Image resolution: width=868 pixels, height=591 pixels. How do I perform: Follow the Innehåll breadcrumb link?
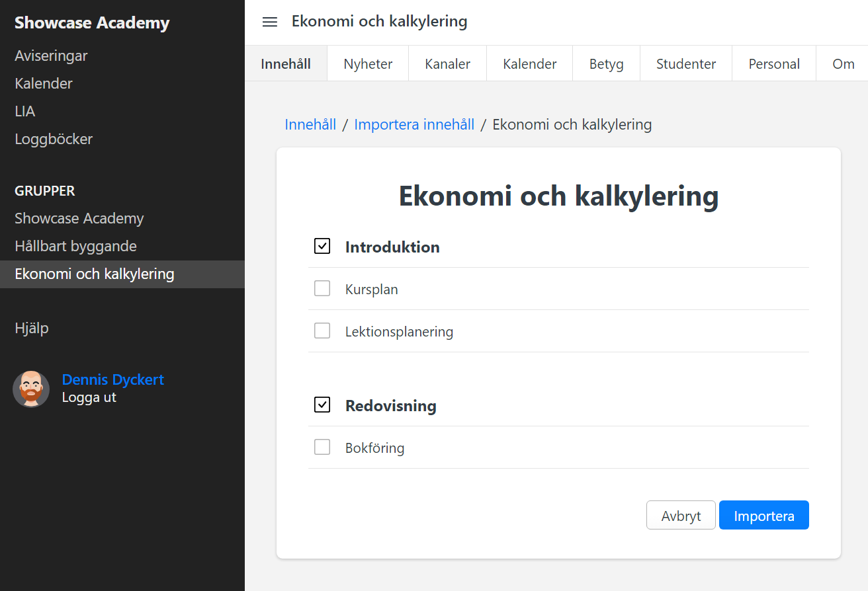310,124
